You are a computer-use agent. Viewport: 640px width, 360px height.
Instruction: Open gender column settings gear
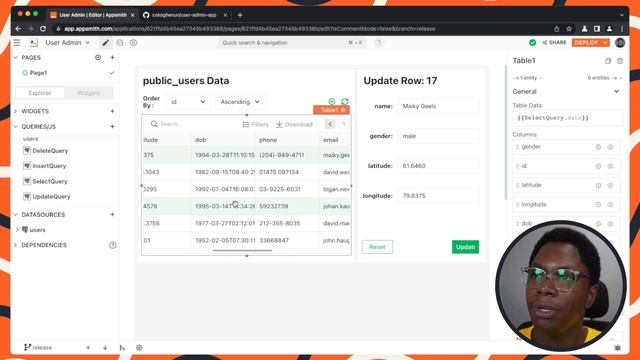(598, 147)
